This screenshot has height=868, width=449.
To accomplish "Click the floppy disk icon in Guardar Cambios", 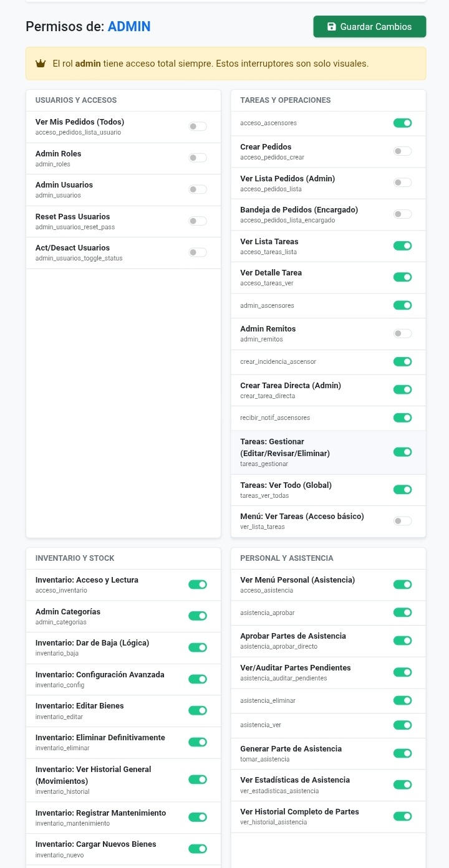I will pos(332,27).
